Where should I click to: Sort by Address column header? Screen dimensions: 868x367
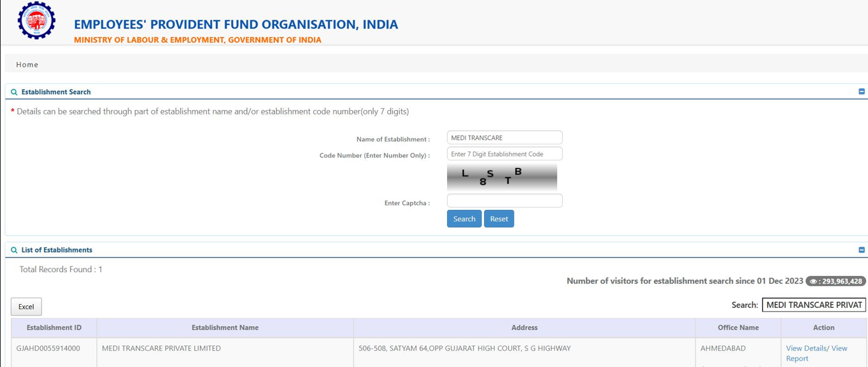click(x=524, y=328)
